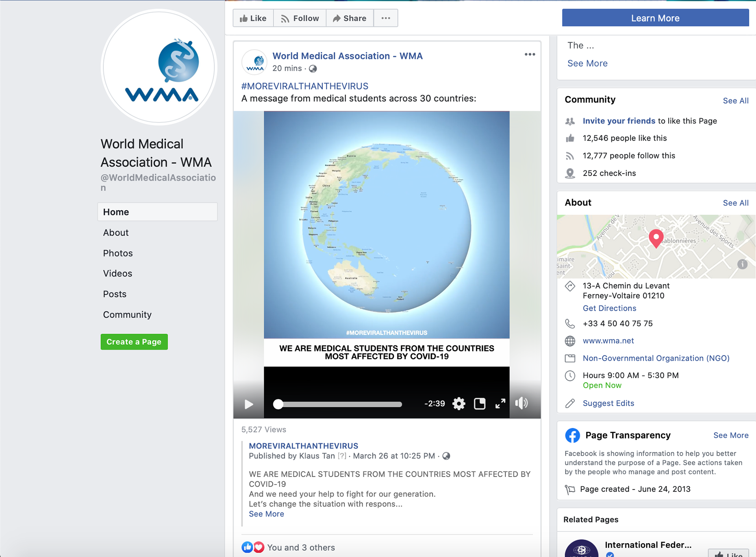
Task: Click the red map location pin
Action: (656, 238)
